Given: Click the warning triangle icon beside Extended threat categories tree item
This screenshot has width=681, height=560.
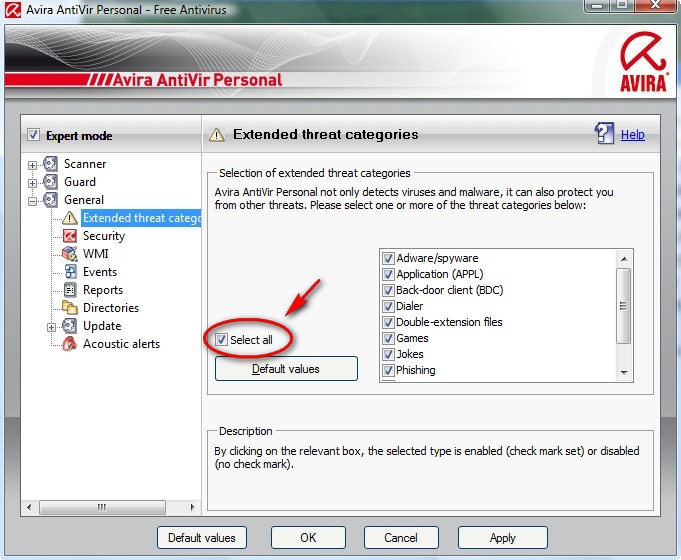Looking at the screenshot, I should pos(69,218).
